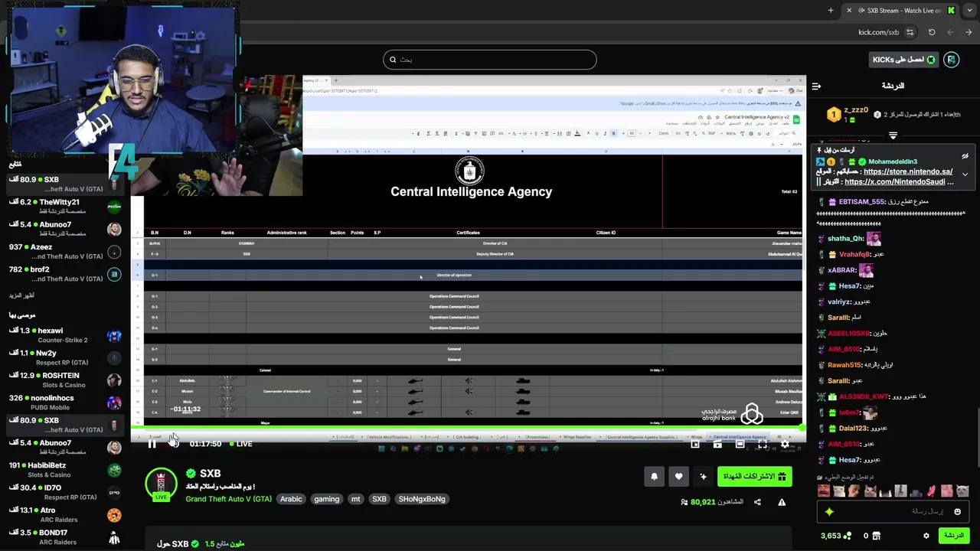Collapse the chat panel with arrow icon

pos(816,86)
